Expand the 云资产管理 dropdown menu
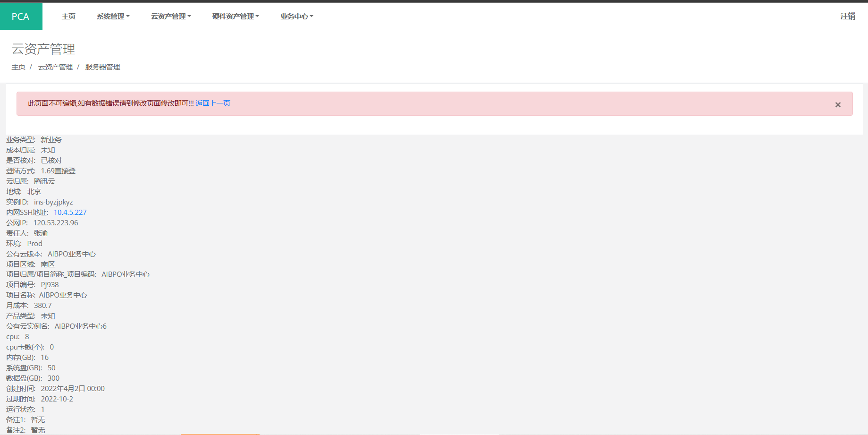868x435 pixels. pyautogui.click(x=171, y=17)
